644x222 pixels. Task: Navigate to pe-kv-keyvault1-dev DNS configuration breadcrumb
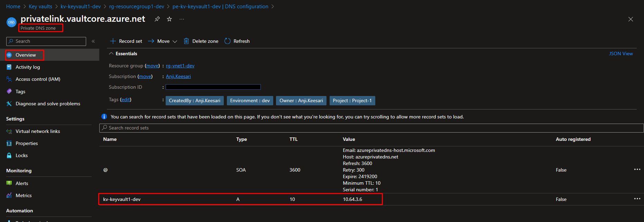click(220, 7)
